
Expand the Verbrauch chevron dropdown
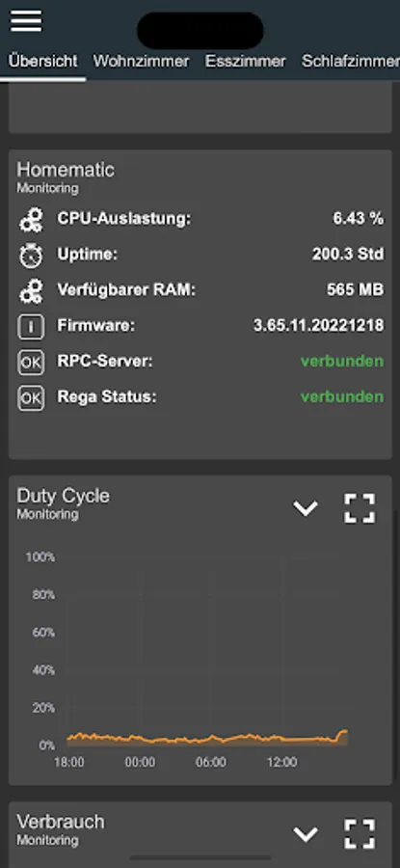click(306, 833)
